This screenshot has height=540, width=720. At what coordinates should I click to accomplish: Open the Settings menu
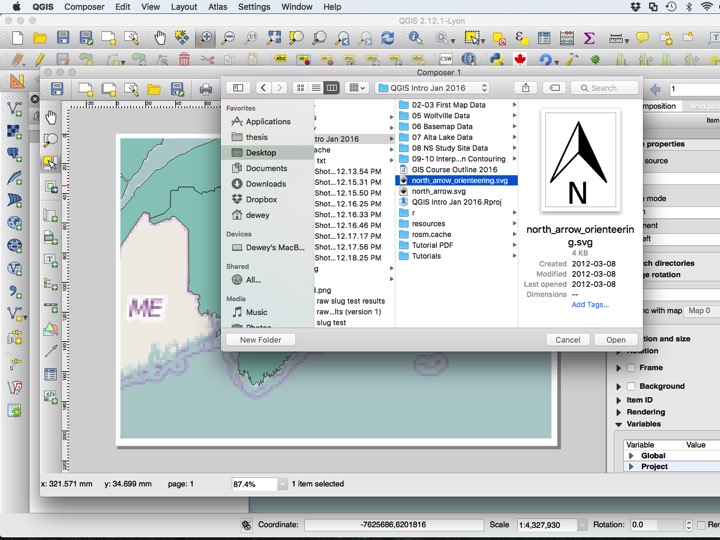[254, 7]
